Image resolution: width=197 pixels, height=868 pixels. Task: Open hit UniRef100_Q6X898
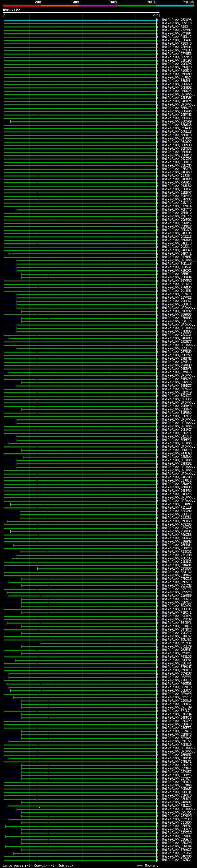177,20
